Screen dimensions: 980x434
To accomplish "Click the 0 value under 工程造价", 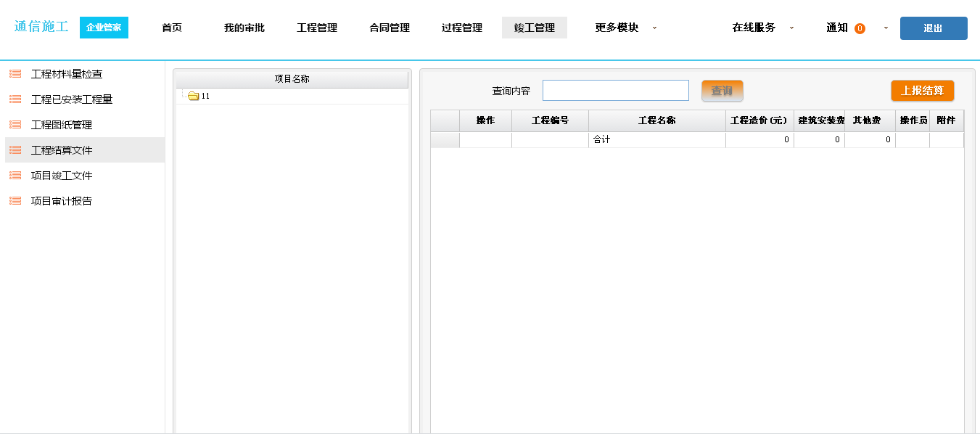I will pos(786,139).
